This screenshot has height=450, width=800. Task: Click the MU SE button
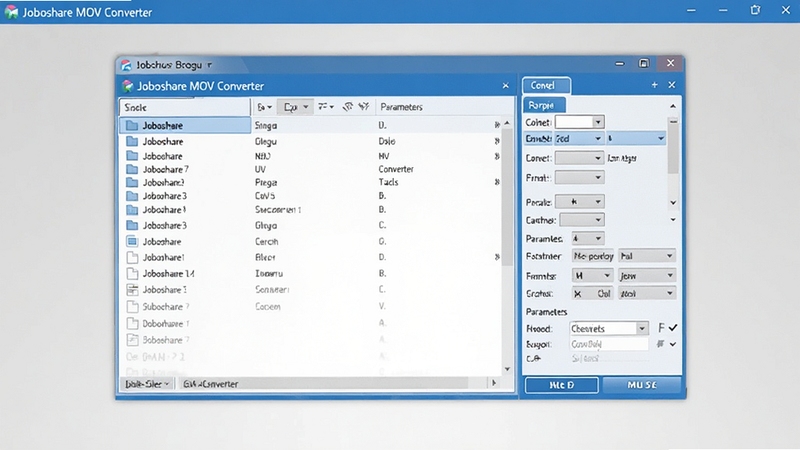pos(641,385)
